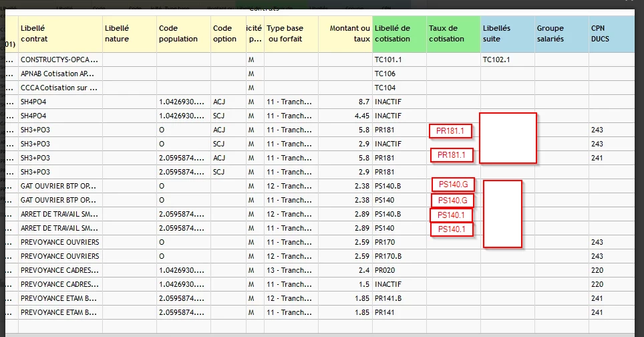Select the 'Code population' column header
Viewport: 644px width, 337px height.
pos(184,33)
